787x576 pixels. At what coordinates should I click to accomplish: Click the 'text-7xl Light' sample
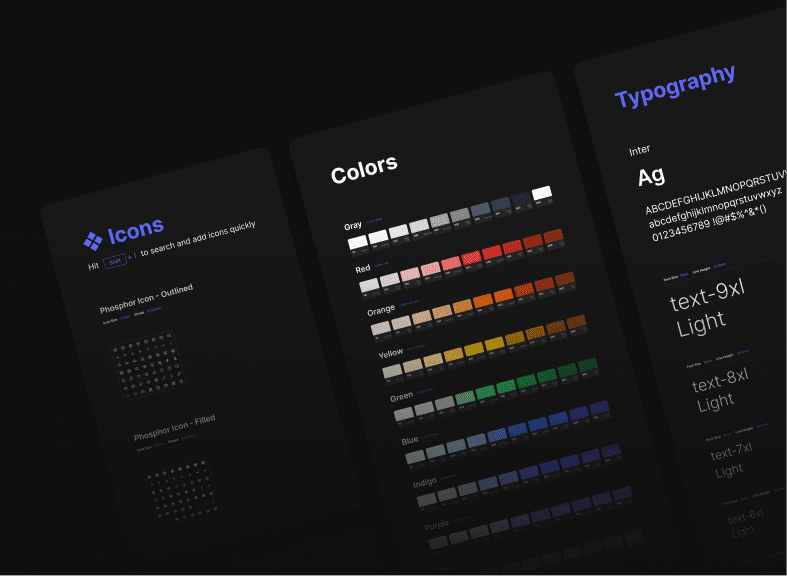pyautogui.click(x=731, y=461)
